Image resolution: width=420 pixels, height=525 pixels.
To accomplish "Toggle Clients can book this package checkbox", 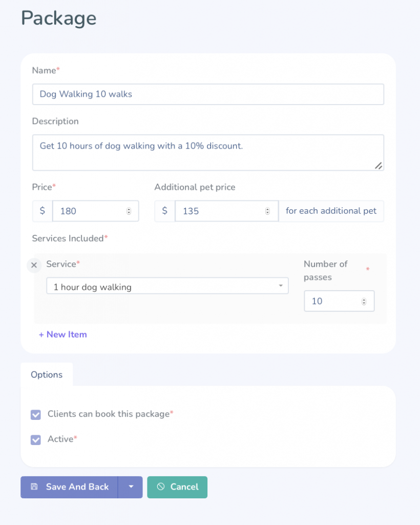I will point(36,414).
